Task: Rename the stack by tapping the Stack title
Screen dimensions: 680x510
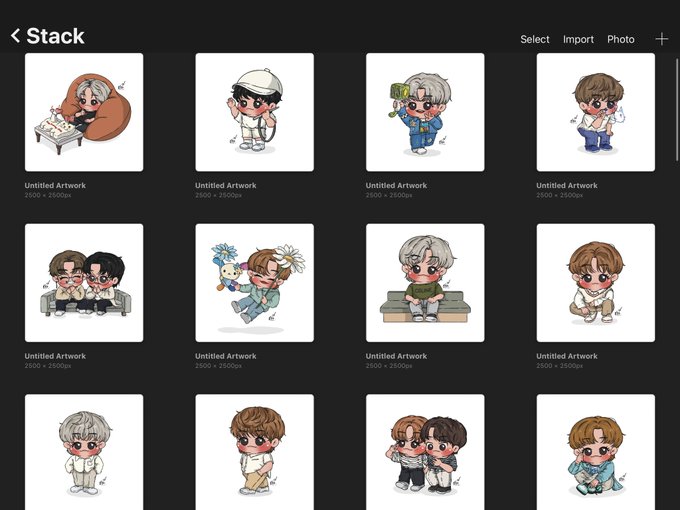Action: [x=55, y=36]
